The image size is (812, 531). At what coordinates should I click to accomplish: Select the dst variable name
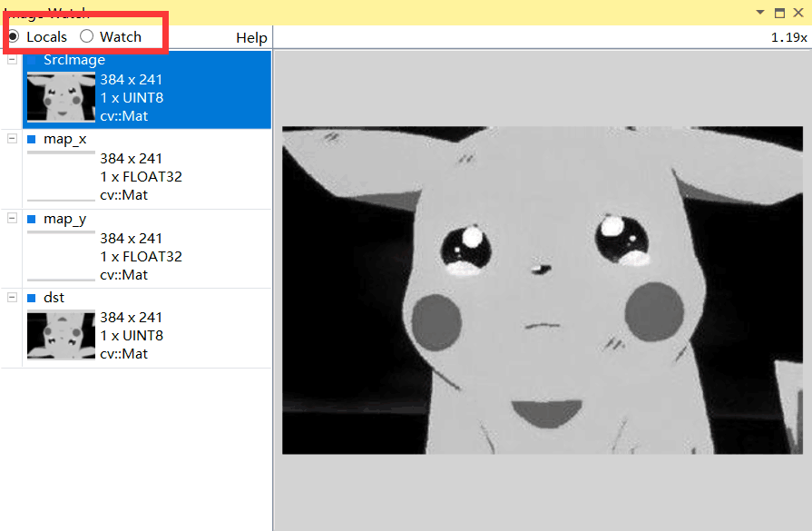(x=54, y=298)
